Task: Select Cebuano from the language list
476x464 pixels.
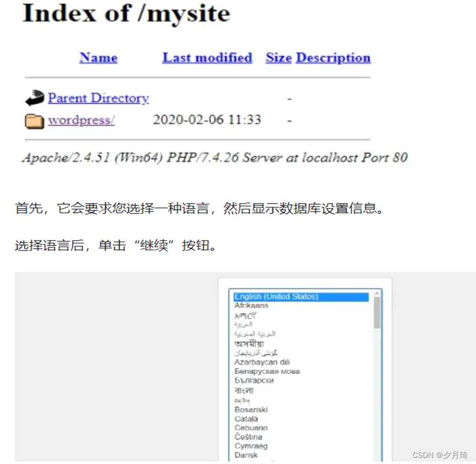Action: click(250, 428)
